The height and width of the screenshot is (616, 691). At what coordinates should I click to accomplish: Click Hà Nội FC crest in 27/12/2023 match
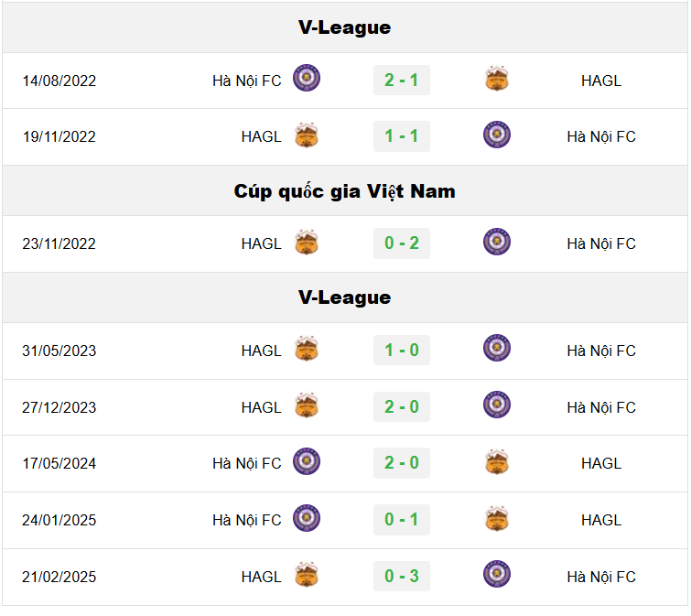tap(497, 405)
